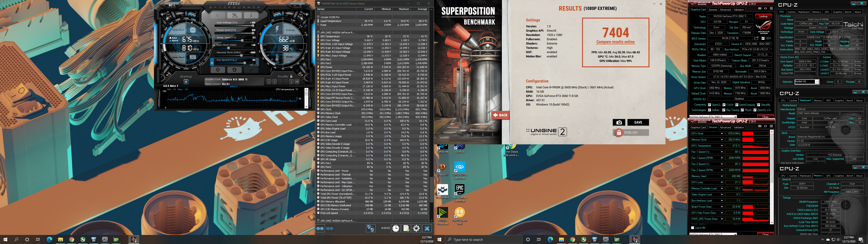Image resolution: width=868 pixels, height=244 pixels.
Task: Click Compare results online link
Action: coord(615,42)
